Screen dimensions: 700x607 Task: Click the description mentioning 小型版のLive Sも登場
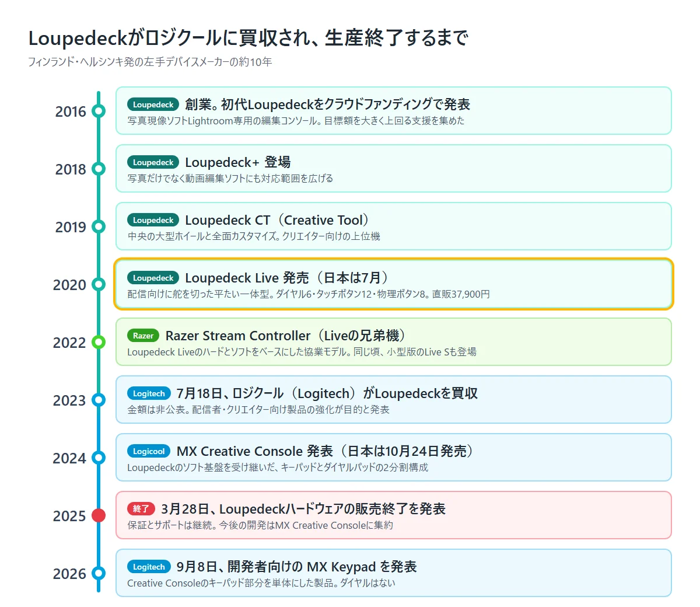302,352
